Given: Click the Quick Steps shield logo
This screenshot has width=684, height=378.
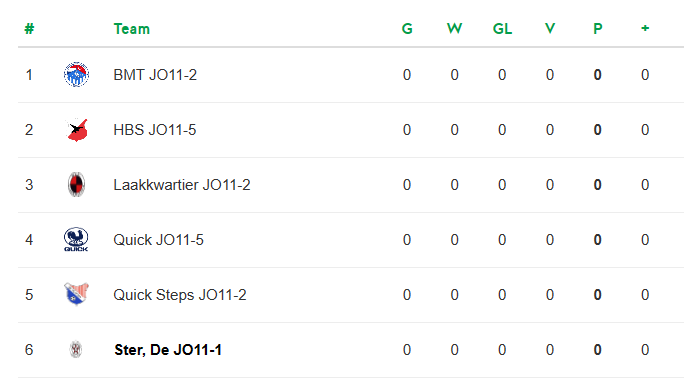Looking at the screenshot, I should [x=76, y=294].
